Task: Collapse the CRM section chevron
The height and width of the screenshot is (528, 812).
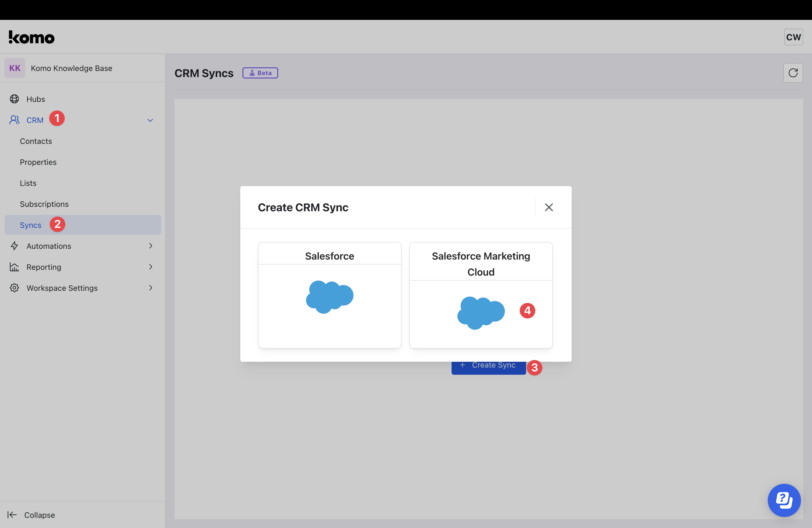Action: [x=150, y=120]
